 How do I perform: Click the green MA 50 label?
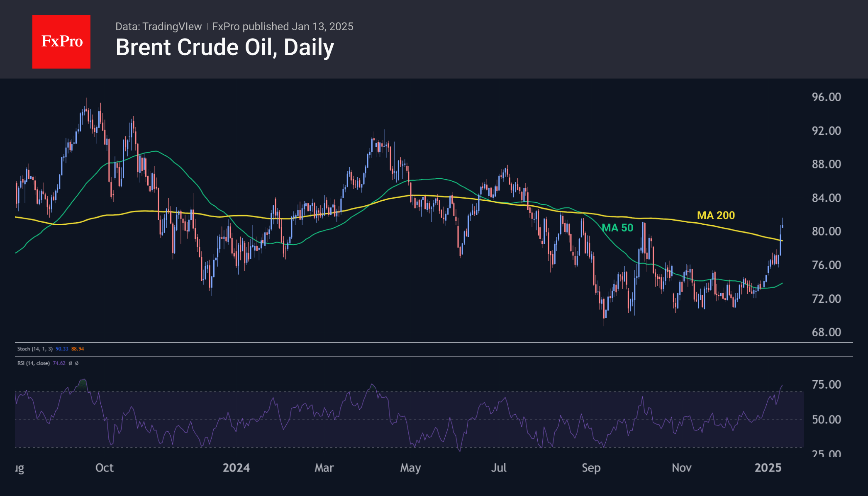[x=617, y=228]
